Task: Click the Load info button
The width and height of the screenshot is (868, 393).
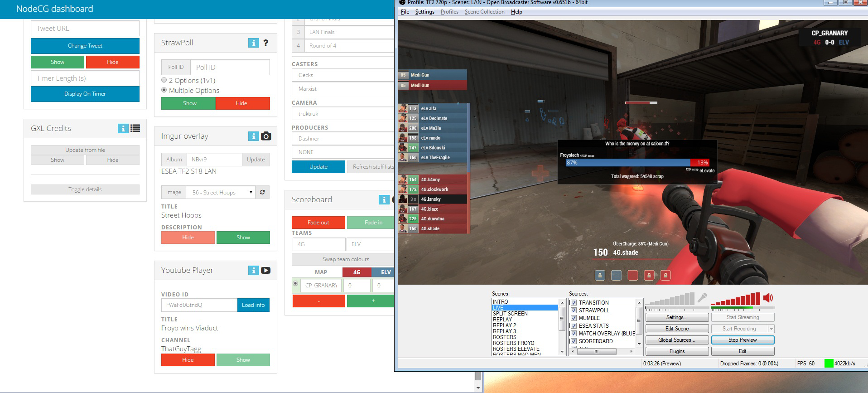Action: click(x=253, y=305)
